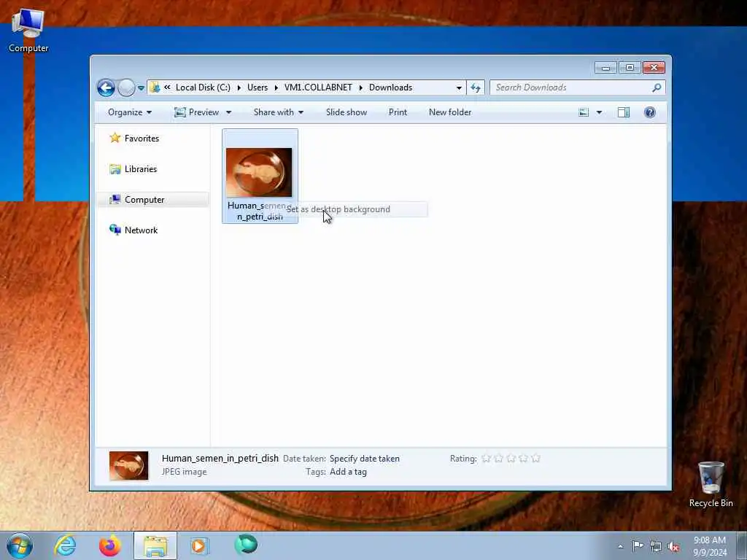Click the network tray icon
Image resolution: width=747 pixels, height=560 pixels.
pyautogui.click(x=656, y=547)
